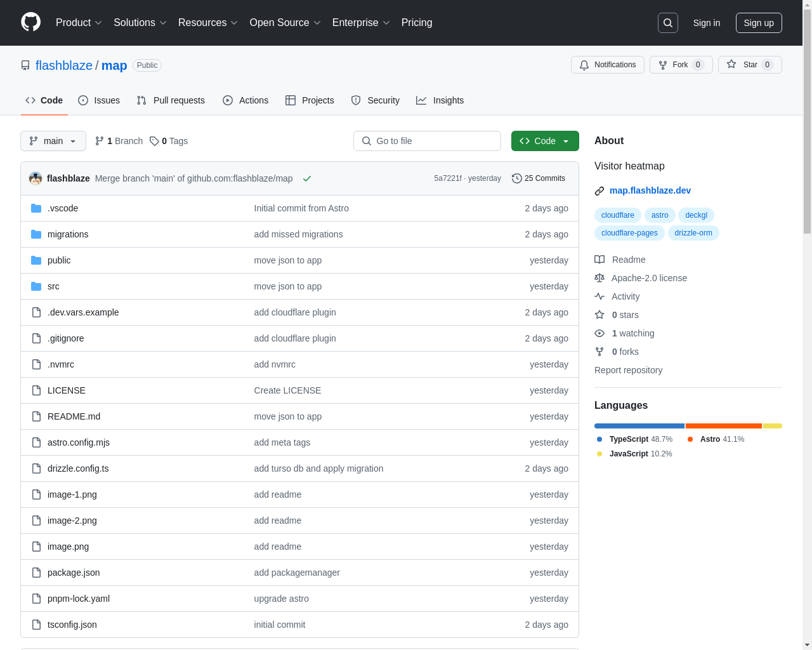812x650 pixels.
Task: Click Sign in
Action: pos(707,23)
